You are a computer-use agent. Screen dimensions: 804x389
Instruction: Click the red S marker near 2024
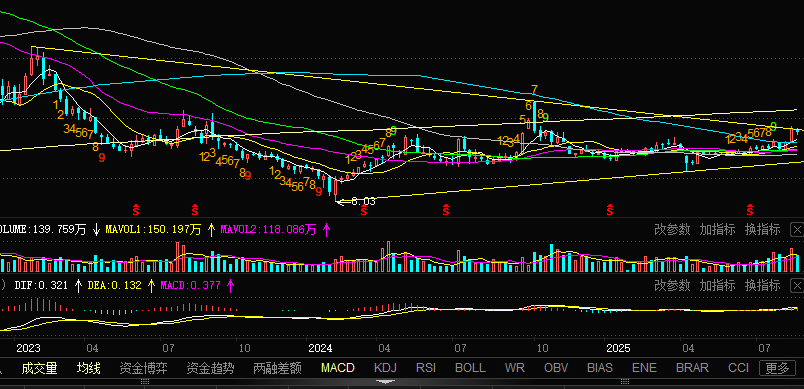coord(364,210)
